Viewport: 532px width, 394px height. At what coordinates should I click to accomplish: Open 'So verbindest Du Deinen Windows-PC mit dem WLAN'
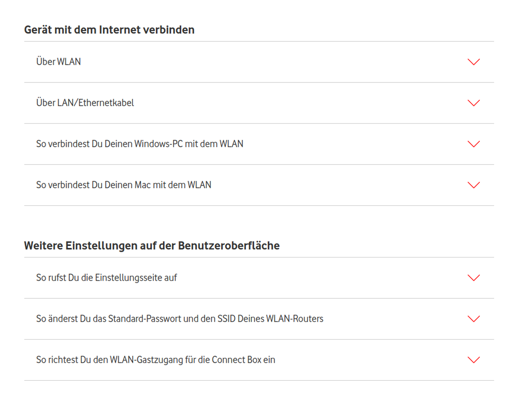[x=140, y=144]
